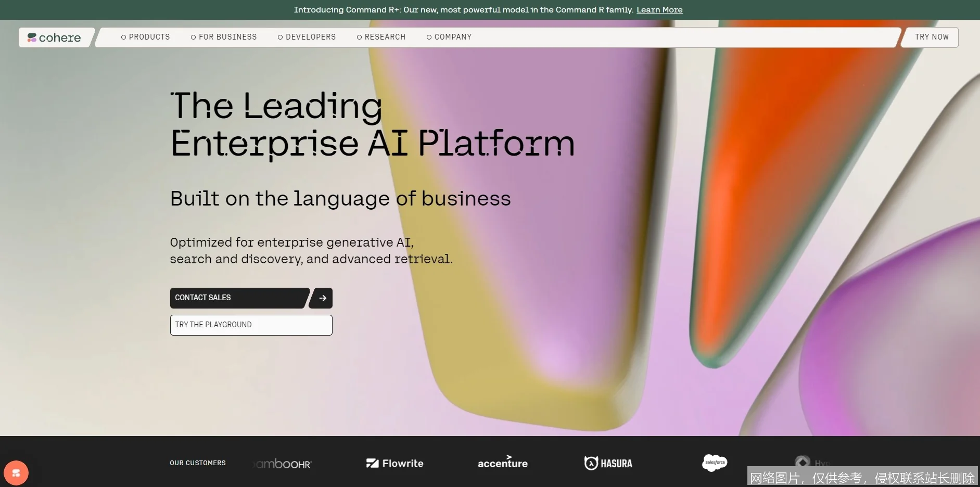Open the For Business menu
Image resolution: width=980 pixels, height=487 pixels.
224,37
